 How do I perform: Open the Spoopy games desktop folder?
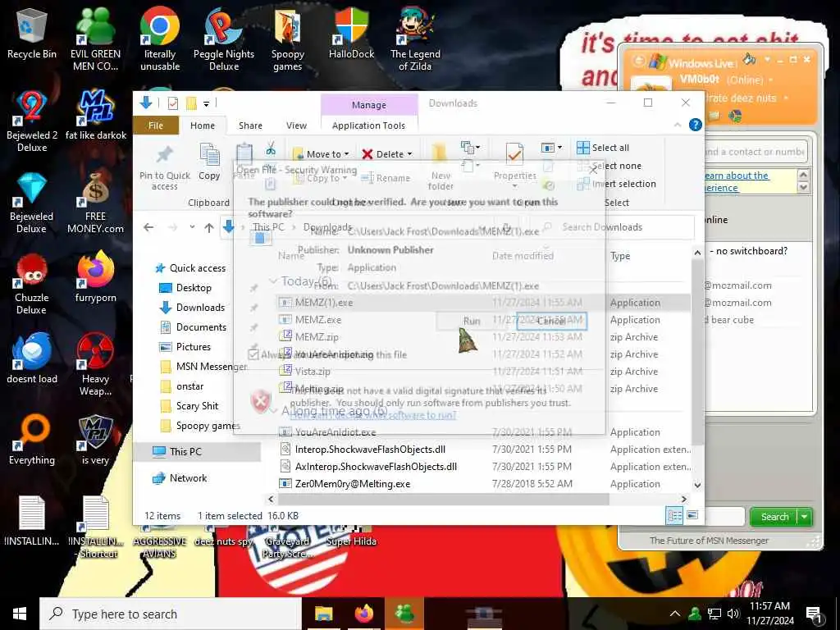click(x=288, y=38)
